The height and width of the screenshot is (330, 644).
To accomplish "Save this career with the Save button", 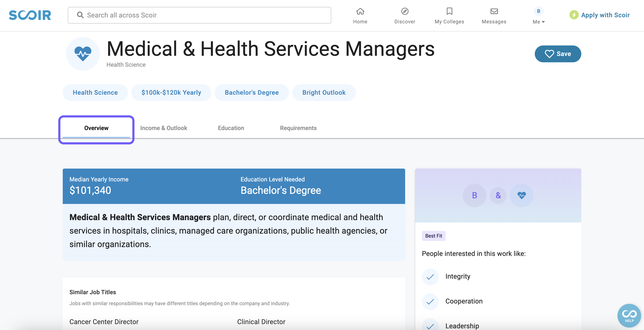I will click(558, 54).
